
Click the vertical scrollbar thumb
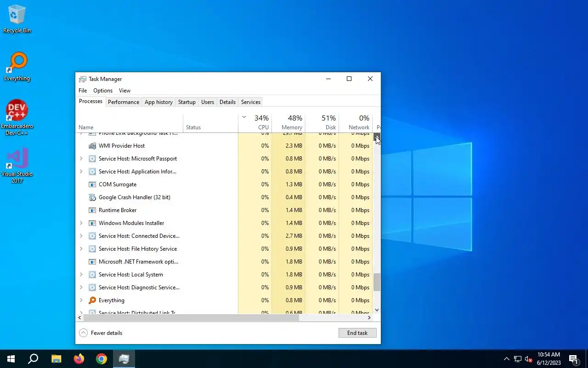click(377, 282)
